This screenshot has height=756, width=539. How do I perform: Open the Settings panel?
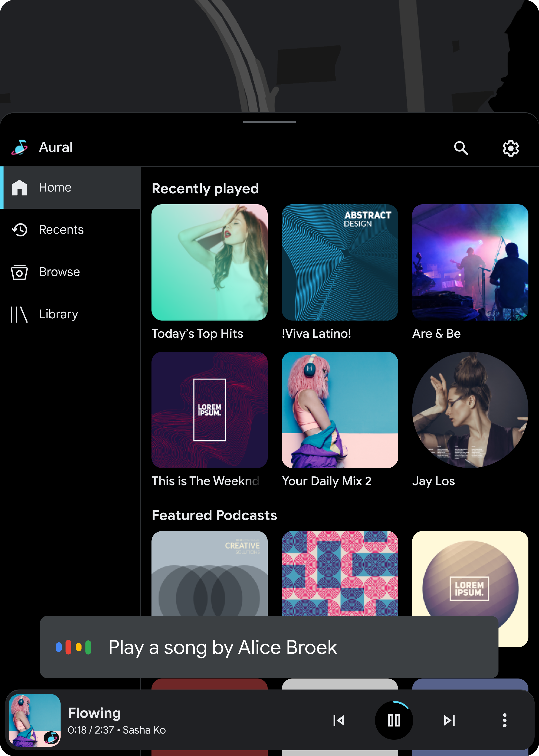click(510, 148)
